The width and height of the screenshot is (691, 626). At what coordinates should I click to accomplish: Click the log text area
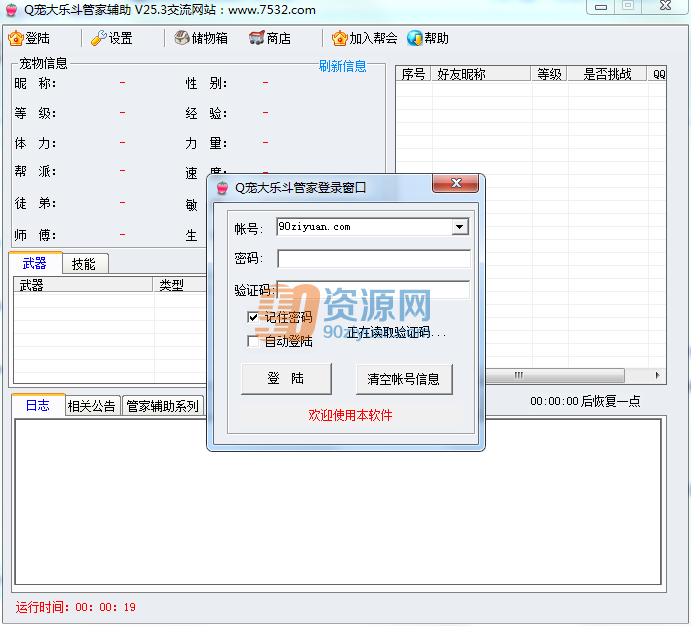coord(338,502)
